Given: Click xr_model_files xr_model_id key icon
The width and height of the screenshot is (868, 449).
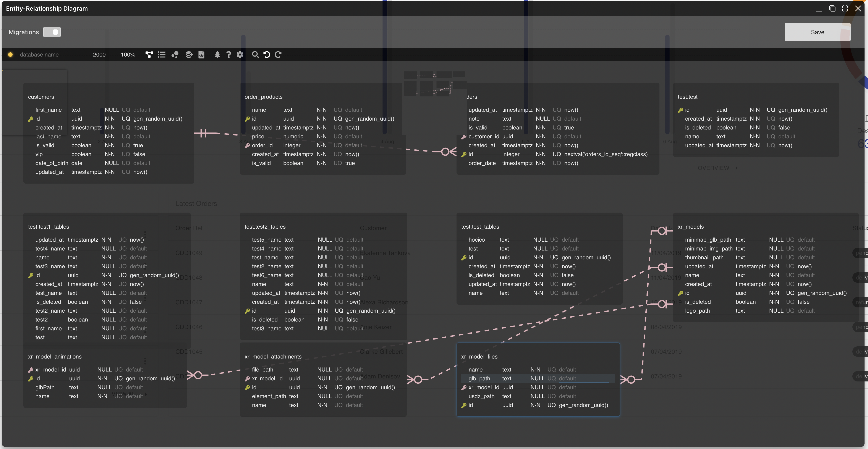Looking at the screenshot, I should pos(464,388).
